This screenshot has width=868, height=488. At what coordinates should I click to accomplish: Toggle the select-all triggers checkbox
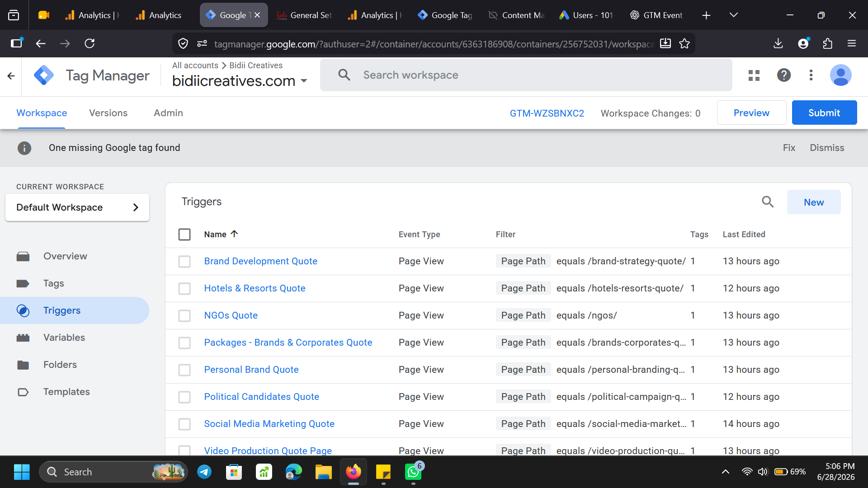[184, 235]
